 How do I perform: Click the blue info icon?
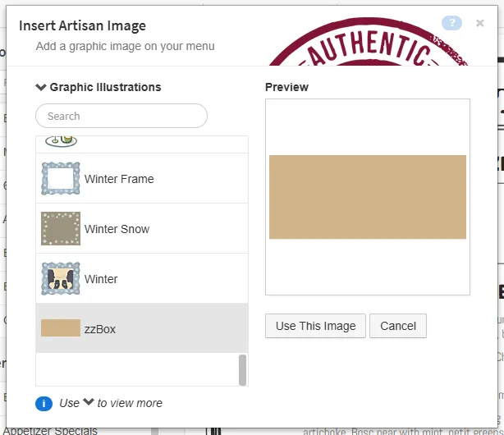click(x=44, y=403)
